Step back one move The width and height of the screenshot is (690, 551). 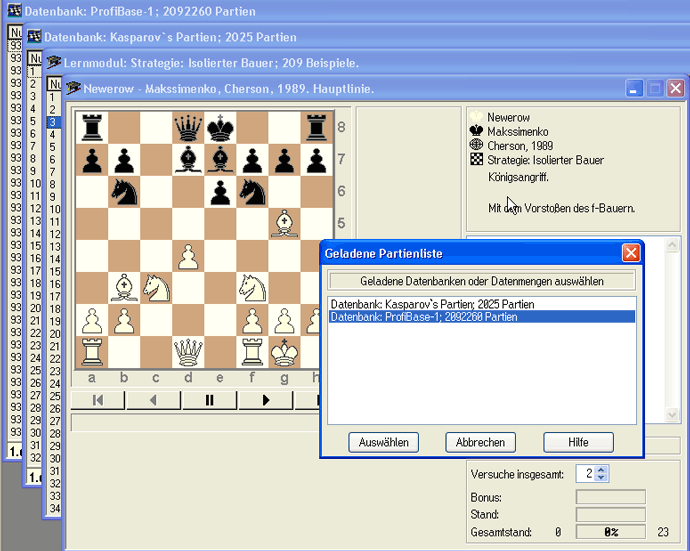[153, 400]
